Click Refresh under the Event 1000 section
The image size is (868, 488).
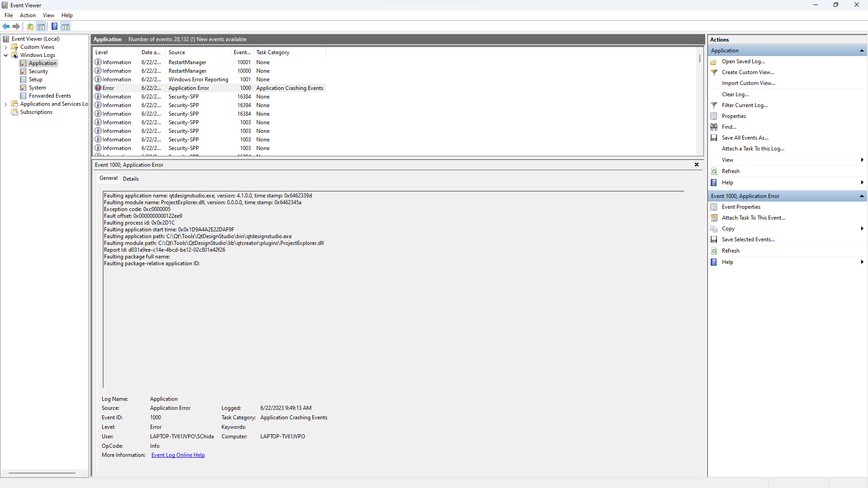pyautogui.click(x=731, y=251)
